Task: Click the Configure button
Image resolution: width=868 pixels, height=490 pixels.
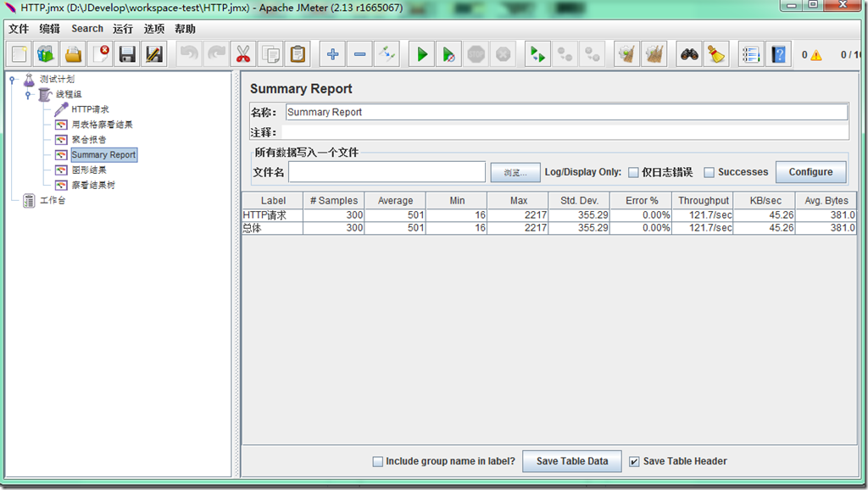Action: click(810, 172)
